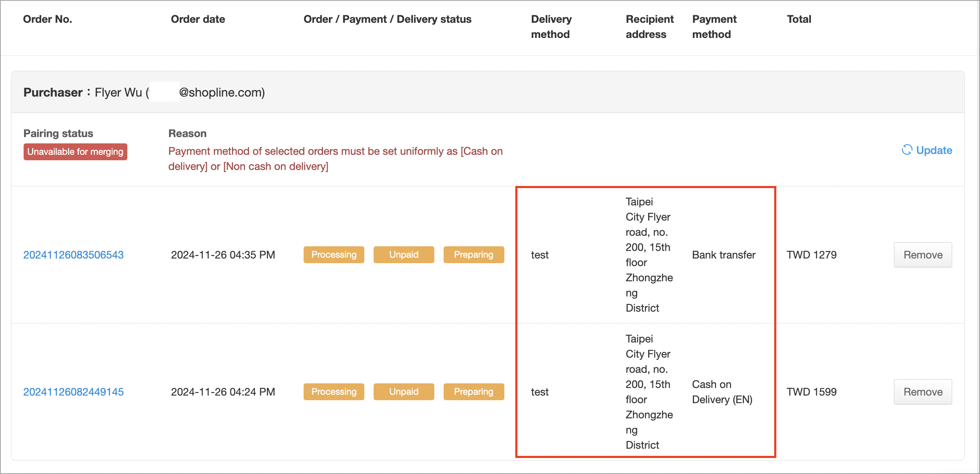Click the Update refresh icon
This screenshot has width=980, height=474.
coord(907,150)
